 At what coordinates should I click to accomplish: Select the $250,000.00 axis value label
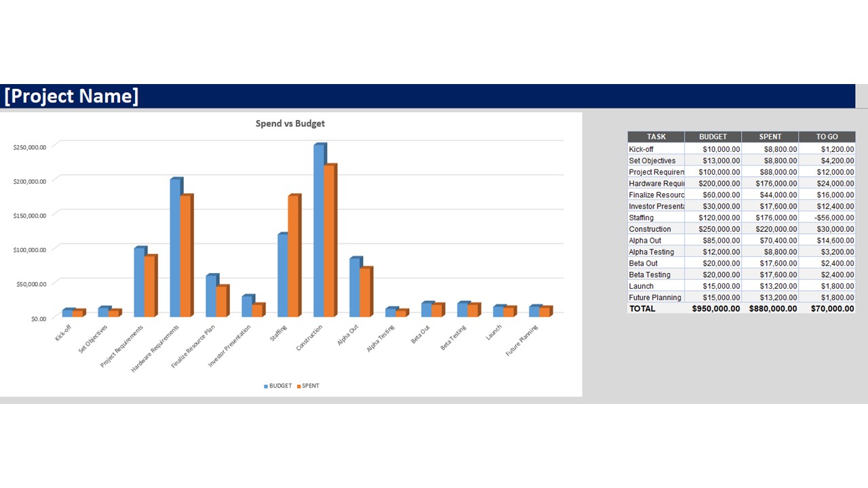pyautogui.click(x=30, y=147)
